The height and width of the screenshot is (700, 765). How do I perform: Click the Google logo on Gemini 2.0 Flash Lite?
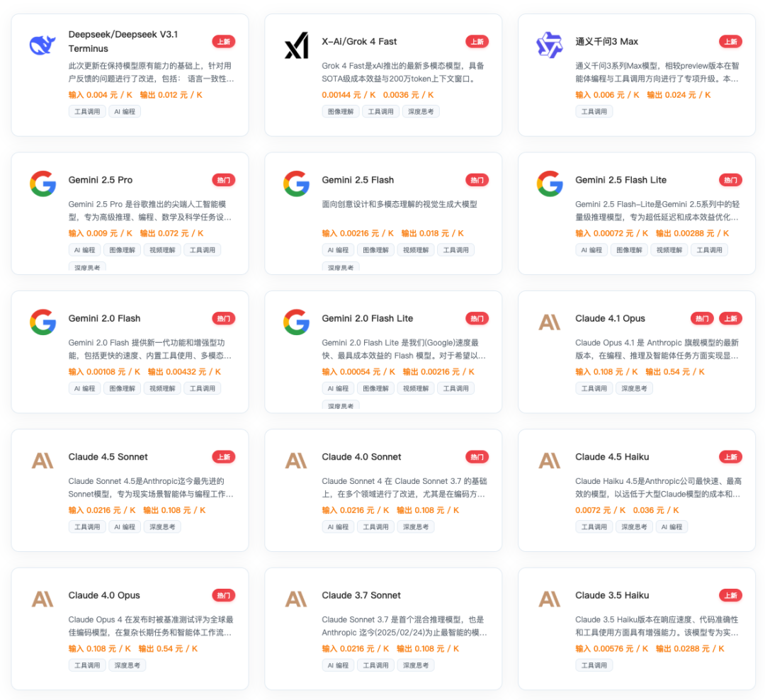(296, 322)
